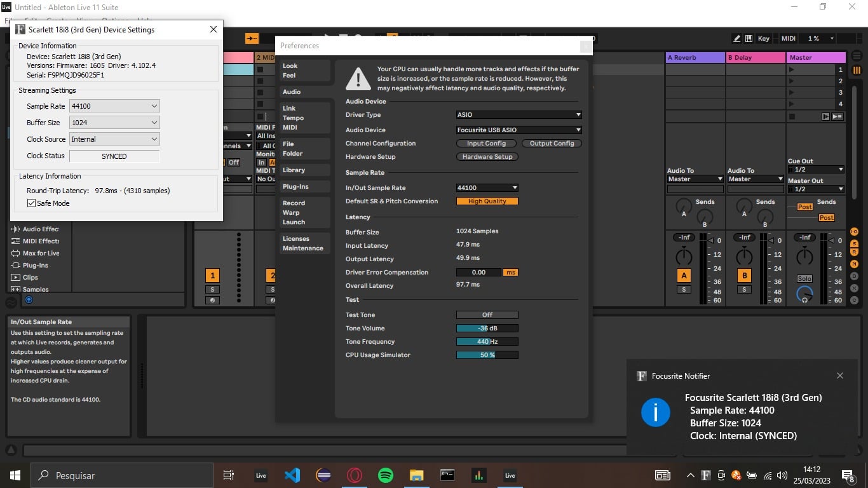The image size is (868, 488).
Task: Uncheck the Safe Mode checkbox
Action: click(32, 203)
